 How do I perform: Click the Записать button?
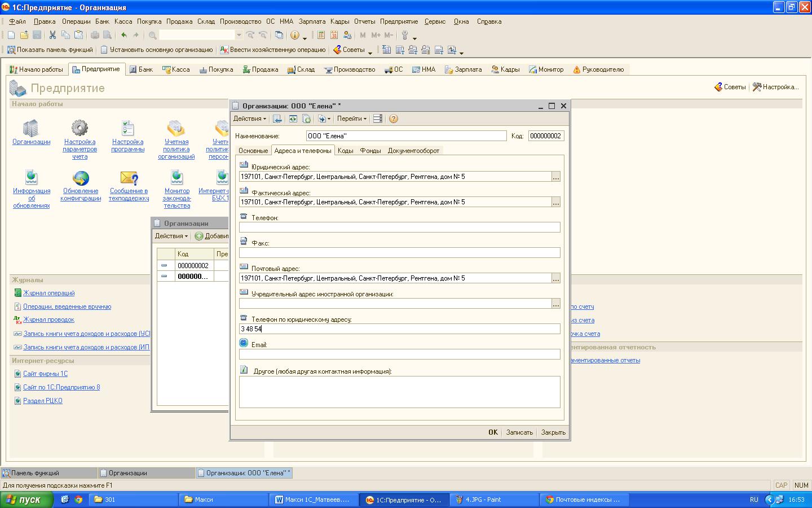click(x=519, y=432)
